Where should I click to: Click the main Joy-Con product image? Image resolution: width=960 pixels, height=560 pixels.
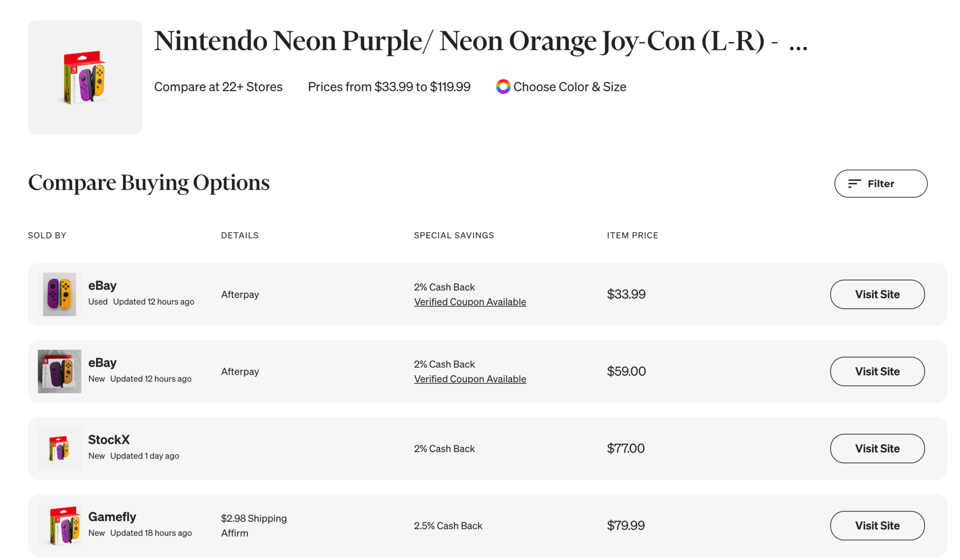85,77
